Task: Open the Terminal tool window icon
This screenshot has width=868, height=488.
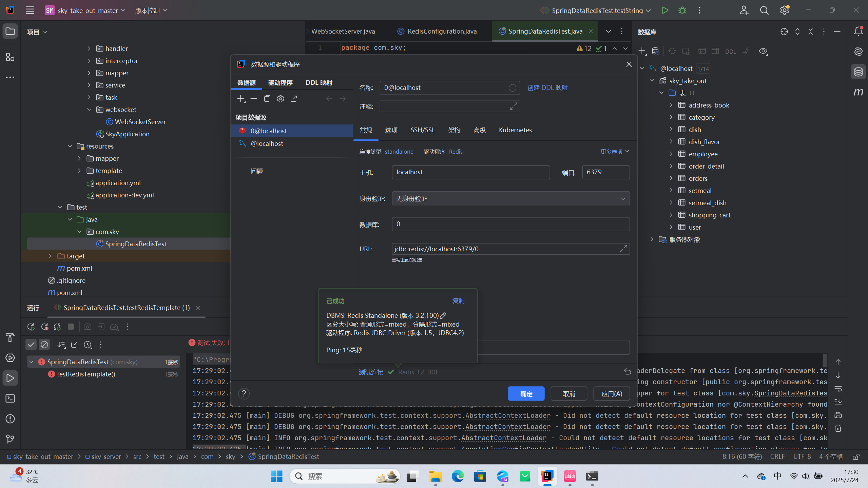Action: point(10,398)
